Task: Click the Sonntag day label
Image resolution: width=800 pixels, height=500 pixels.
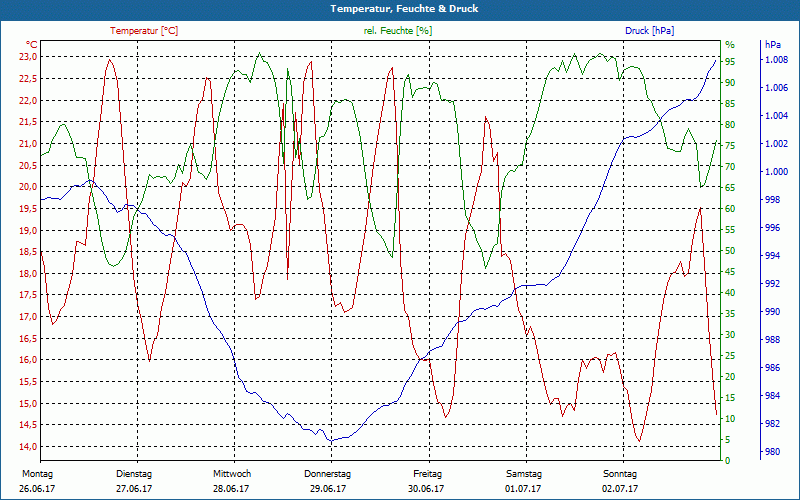Action: click(x=620, y=474)
